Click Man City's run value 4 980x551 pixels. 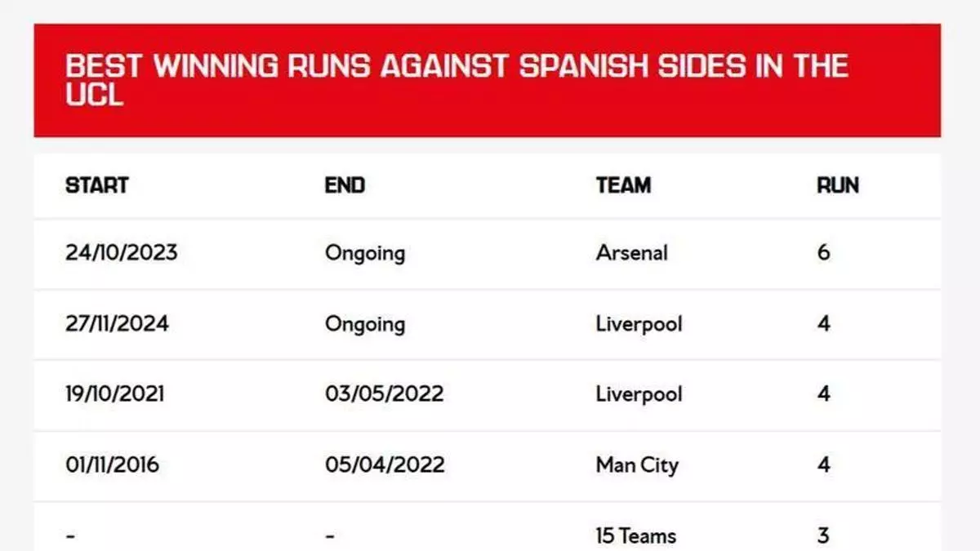(823, 465)
